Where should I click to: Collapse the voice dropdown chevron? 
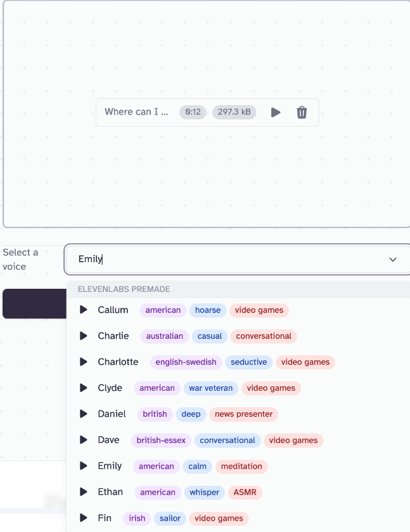tap(393, 260)
